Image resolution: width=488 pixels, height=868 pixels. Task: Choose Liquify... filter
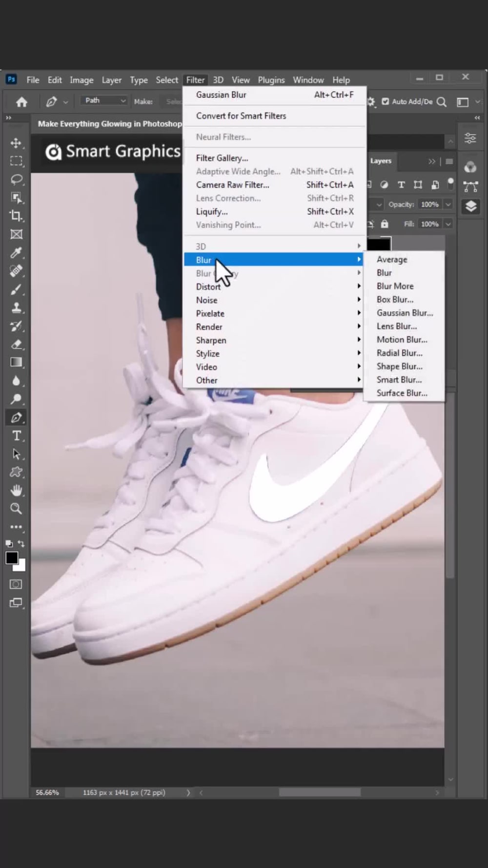(274, 211)
